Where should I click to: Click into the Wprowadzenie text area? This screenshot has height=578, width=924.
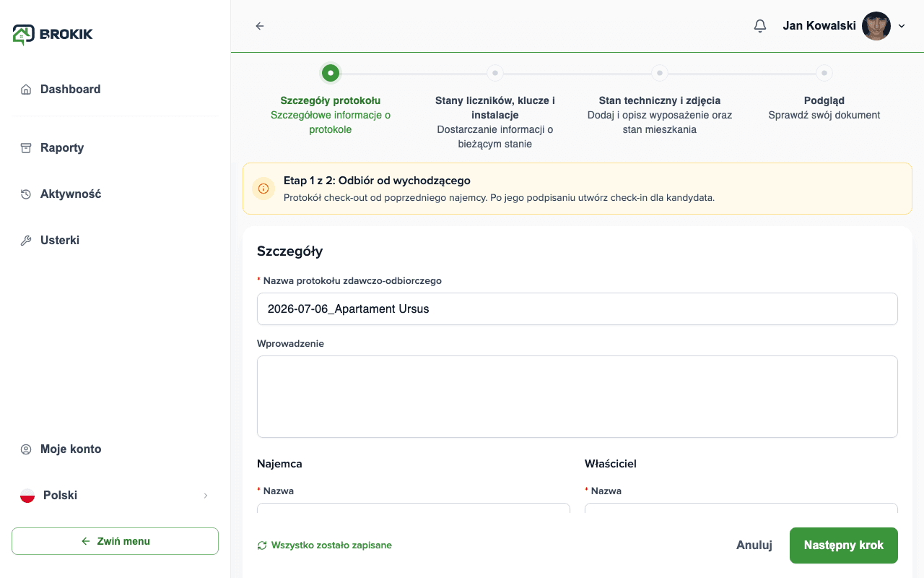[577, 397]
